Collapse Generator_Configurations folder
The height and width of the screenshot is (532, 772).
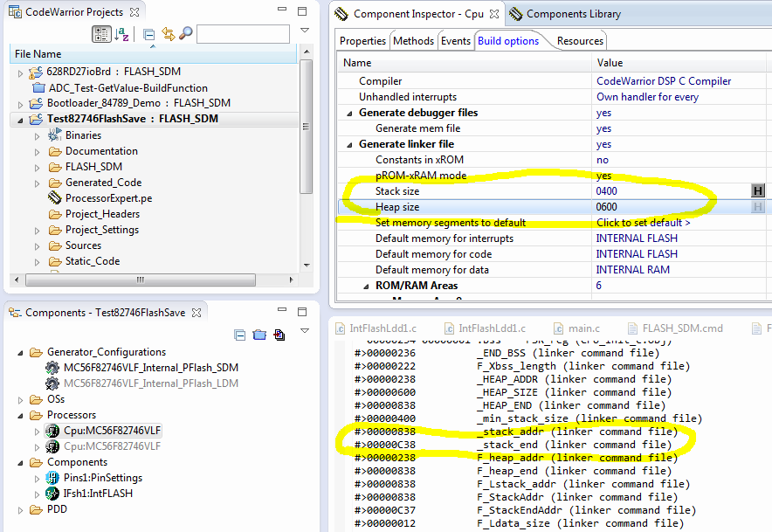click(20, 353)
